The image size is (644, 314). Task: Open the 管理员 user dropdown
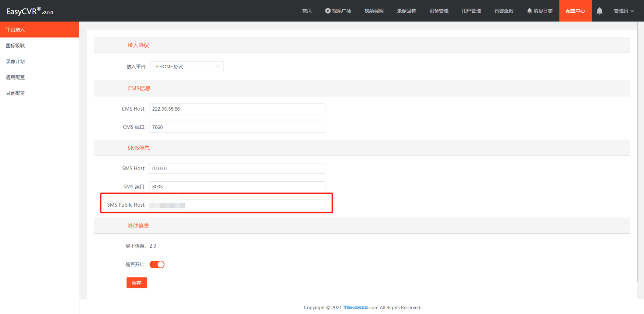pyautogui.click(x=623, y=11)
